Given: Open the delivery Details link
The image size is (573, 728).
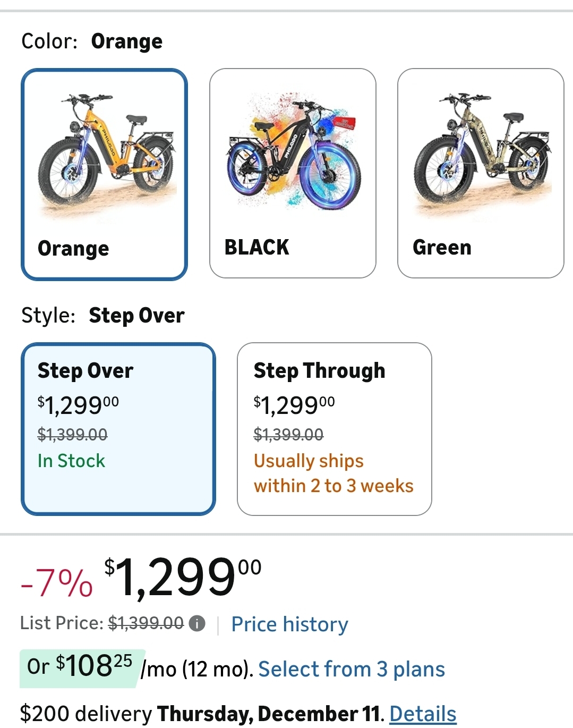Looking at the screenshot, I should point(423,714).
